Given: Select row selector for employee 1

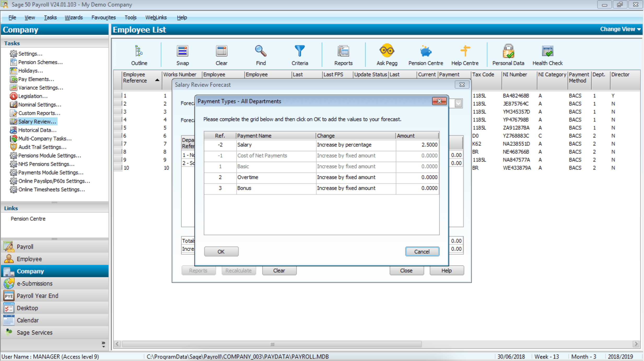Looking at the screenshot, I should (118, 95).
